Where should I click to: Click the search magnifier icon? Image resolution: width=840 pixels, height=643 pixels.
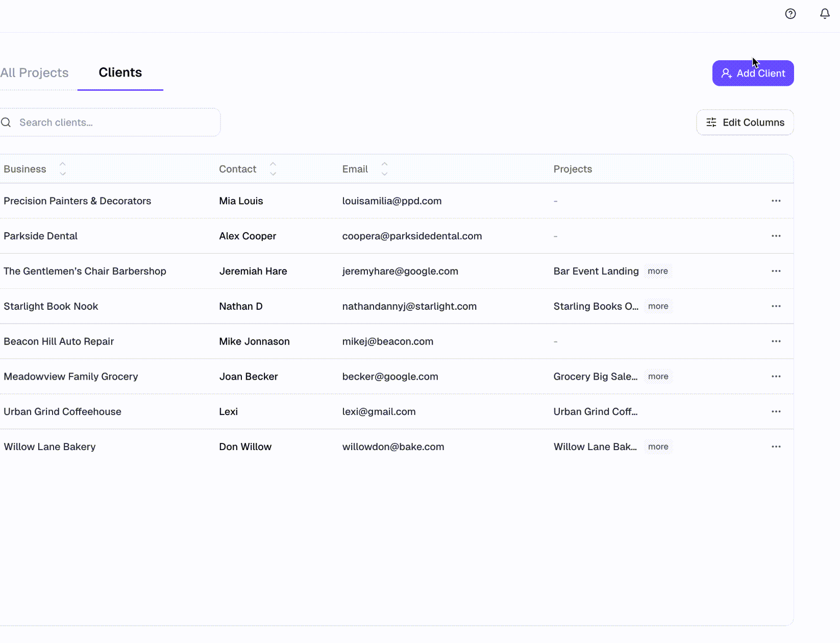pos(6,122)
